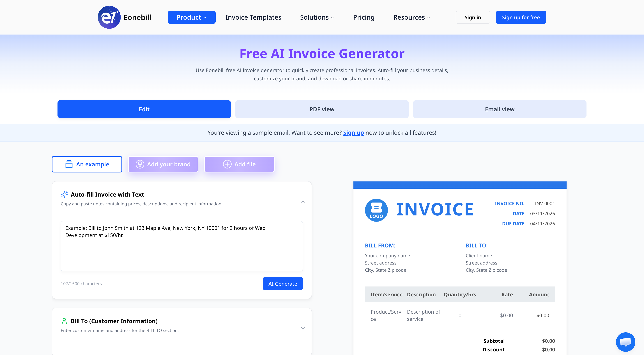Open the Product dropdown menu
The height and width of the screenshot is (355, 644).
[x=192, y=17]
